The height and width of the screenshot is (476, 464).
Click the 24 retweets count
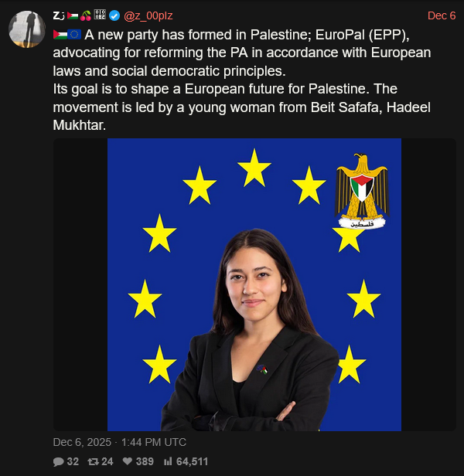107,461
